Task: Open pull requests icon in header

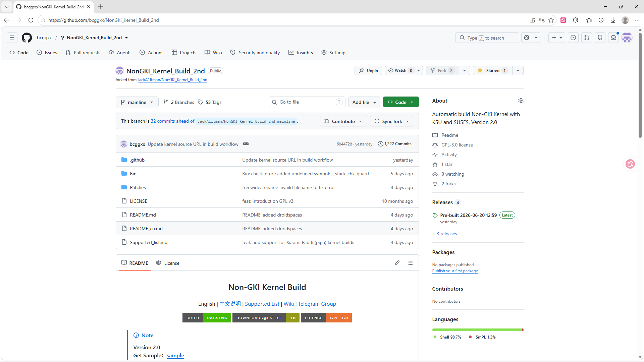Action: pos(587,38)
